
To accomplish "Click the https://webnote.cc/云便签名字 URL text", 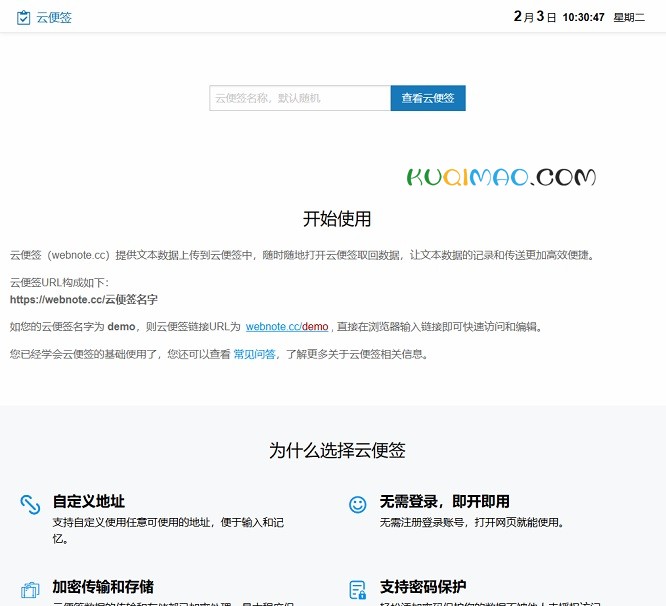I will [x=84, y=299].
